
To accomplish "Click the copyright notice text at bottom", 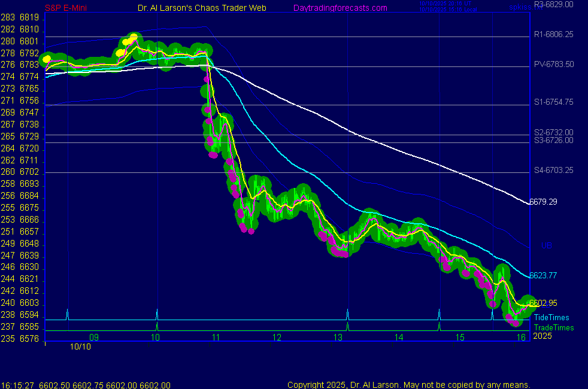I will coord(408,385).
